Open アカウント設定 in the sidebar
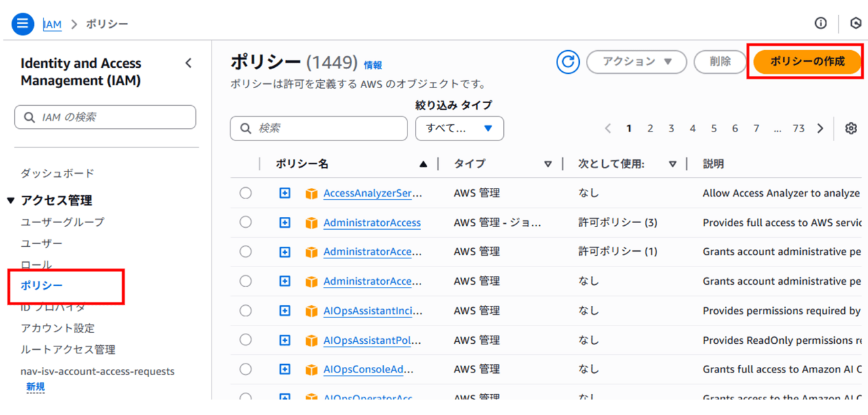 [x=58, y=328]
